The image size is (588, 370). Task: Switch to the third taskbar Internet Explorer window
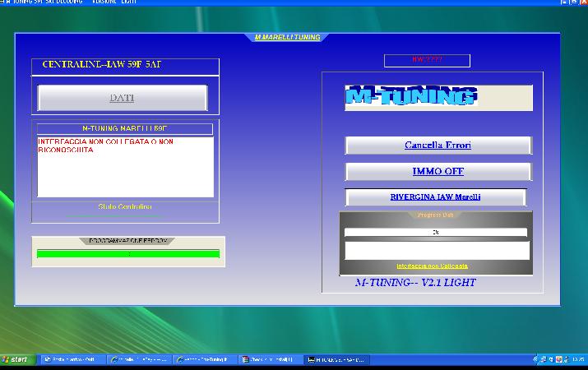click(x=205, y=359)
